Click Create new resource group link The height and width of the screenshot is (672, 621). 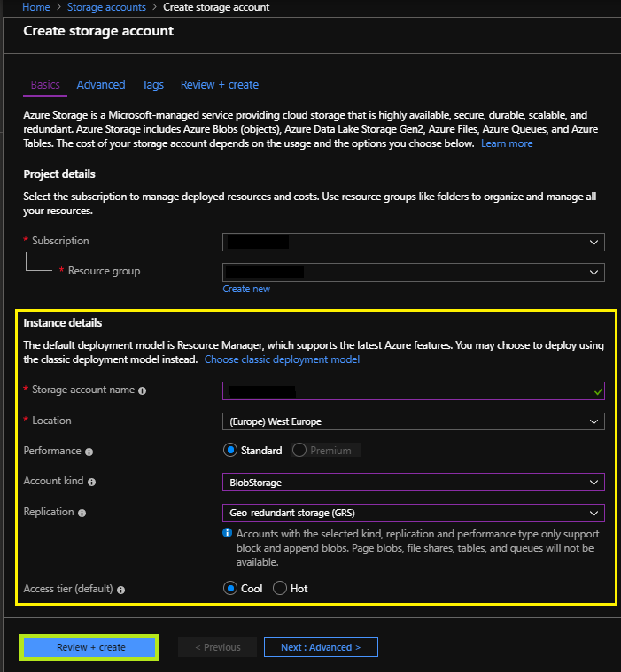click(x=246, y=289)
